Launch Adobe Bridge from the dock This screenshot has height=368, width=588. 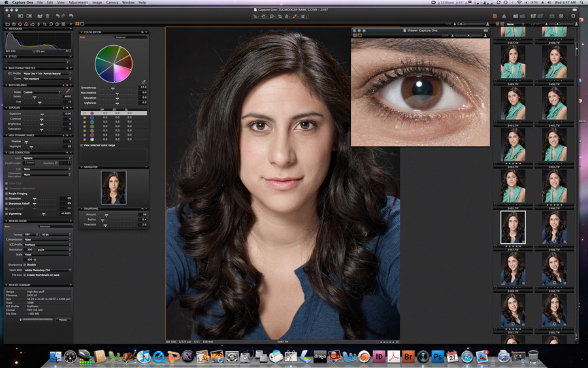click(x=408, y=356)
